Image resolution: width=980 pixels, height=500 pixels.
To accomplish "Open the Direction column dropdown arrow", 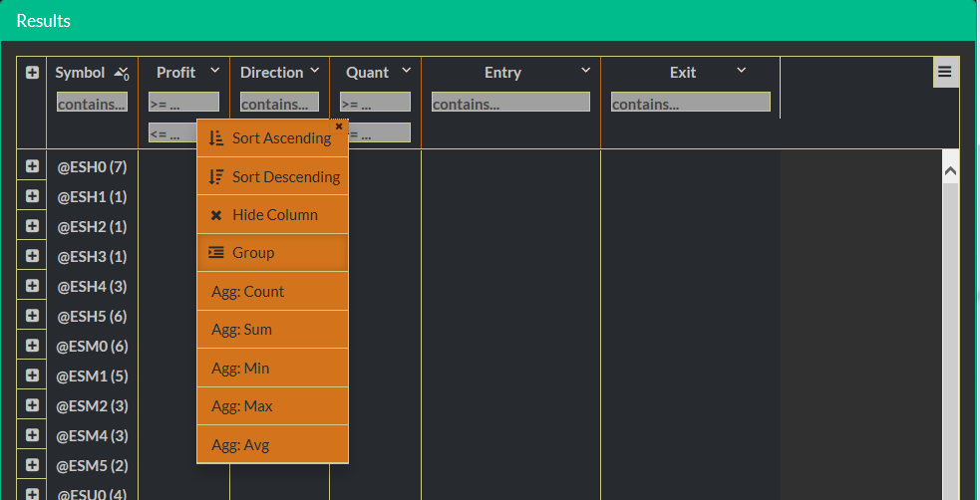I will click(x=315, y=71).
